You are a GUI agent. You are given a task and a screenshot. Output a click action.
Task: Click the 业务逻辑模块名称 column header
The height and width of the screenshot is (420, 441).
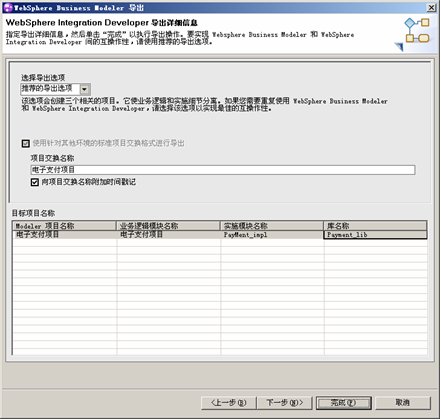tap(168, 226)
